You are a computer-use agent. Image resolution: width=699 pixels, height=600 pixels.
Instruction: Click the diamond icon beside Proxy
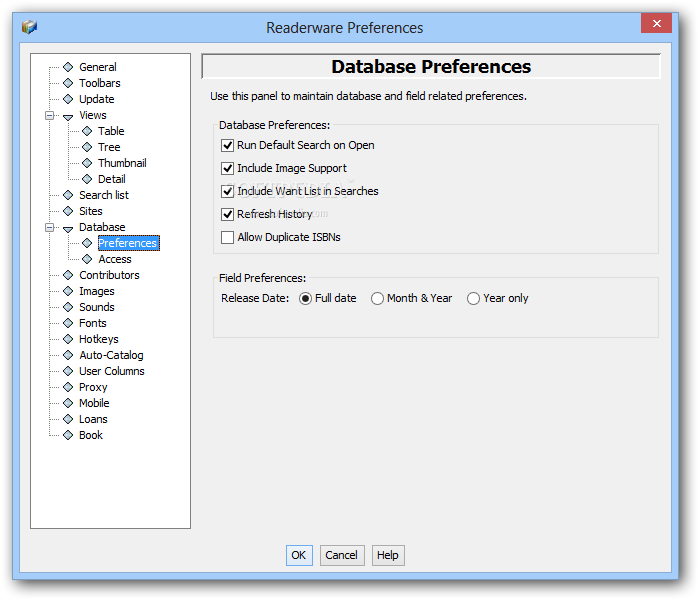[x=68, y=387]
